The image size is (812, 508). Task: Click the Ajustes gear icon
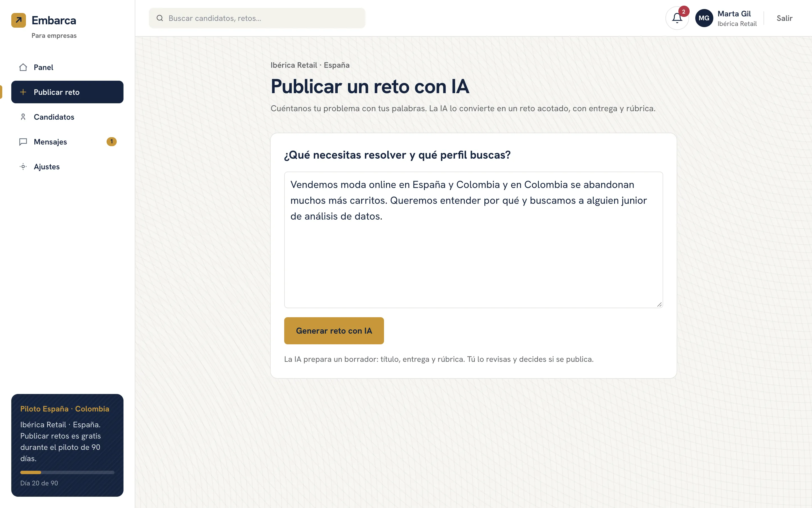[23, 167]
